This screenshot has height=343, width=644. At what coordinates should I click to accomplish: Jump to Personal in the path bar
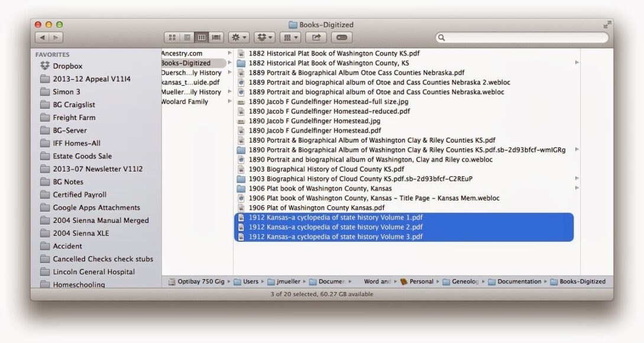pos(417,281)
